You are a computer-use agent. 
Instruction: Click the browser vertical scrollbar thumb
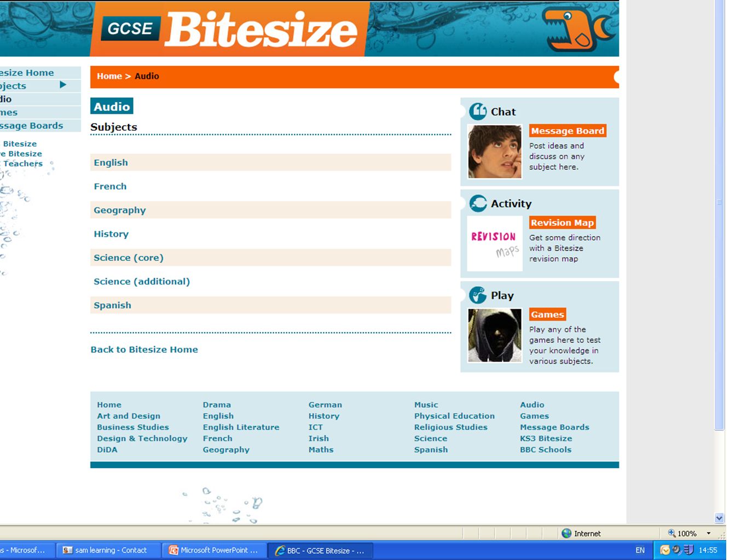[x=720, y=215]
